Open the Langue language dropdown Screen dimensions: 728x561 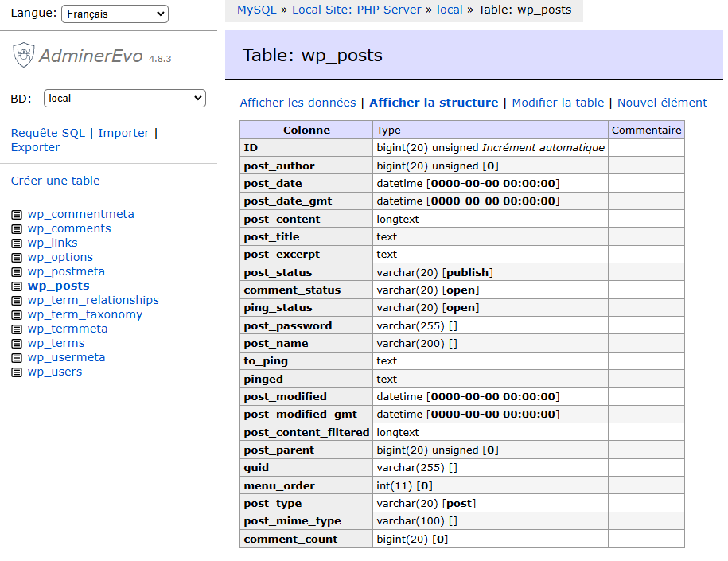[x=115, y=14]
